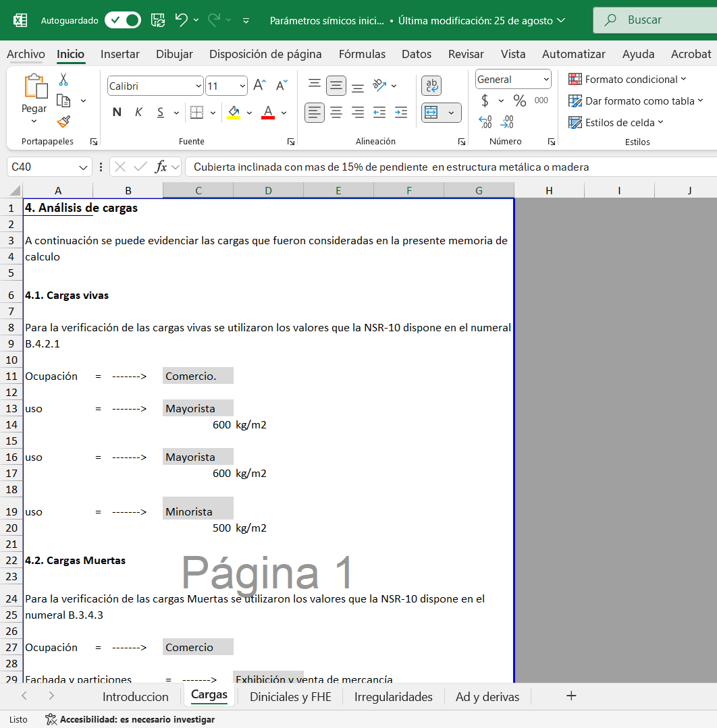Switch to the Irregularidades sheet tab
Screen dimensions: 717x728
coord(393,697)
